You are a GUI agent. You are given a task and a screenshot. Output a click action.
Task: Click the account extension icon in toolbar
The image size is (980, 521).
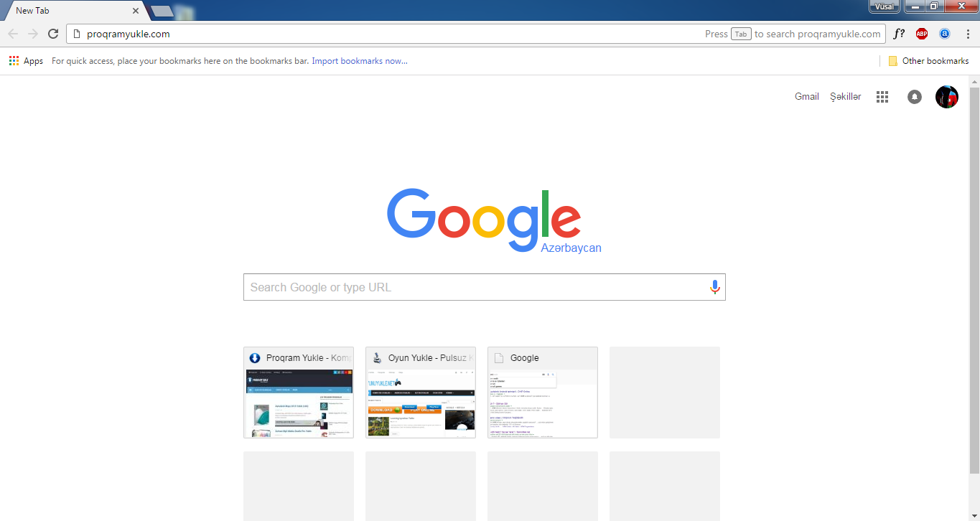tap(945, 33)
